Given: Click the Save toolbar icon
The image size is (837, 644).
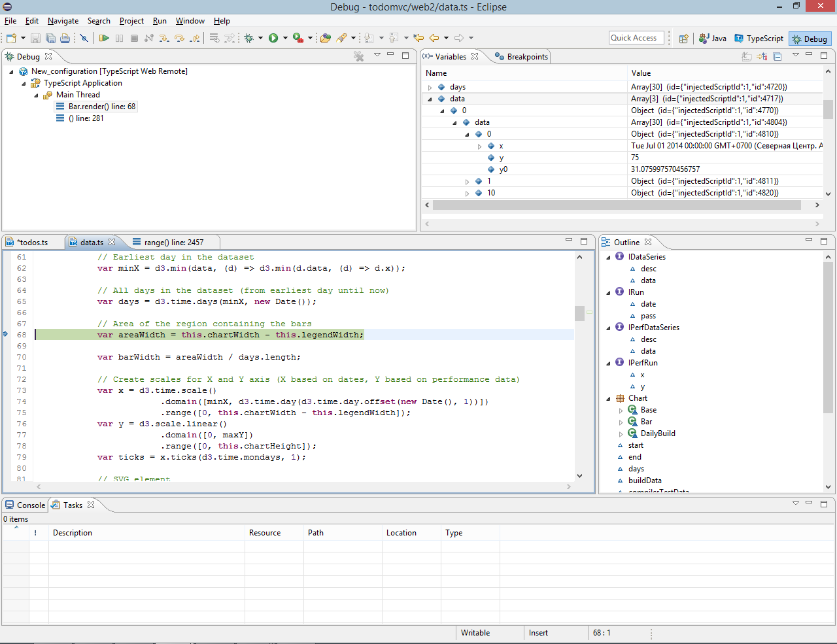Looking at the screenshot, I should click(35, 38).
